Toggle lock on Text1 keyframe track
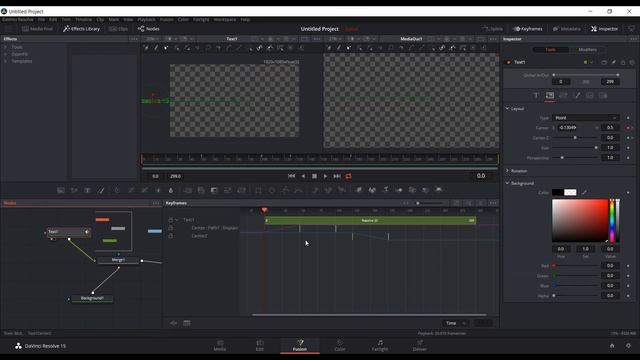The image size is (640, 360). click(x=171, y=220)
